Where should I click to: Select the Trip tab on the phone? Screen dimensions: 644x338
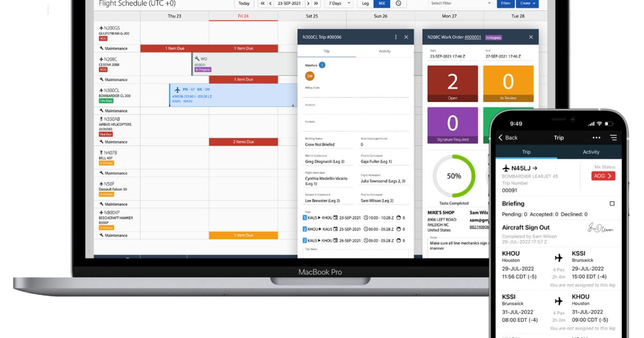pyautogui.click(x=526, y=152)
